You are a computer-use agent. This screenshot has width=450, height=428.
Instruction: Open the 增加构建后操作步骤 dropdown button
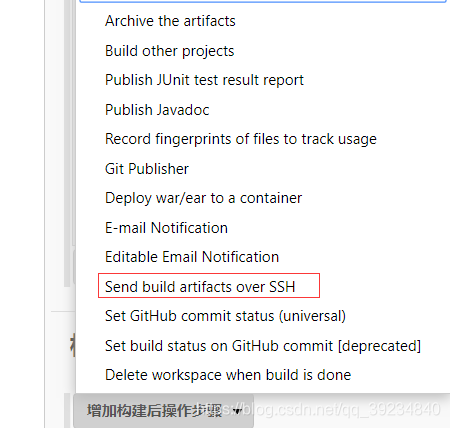point(163,411)
